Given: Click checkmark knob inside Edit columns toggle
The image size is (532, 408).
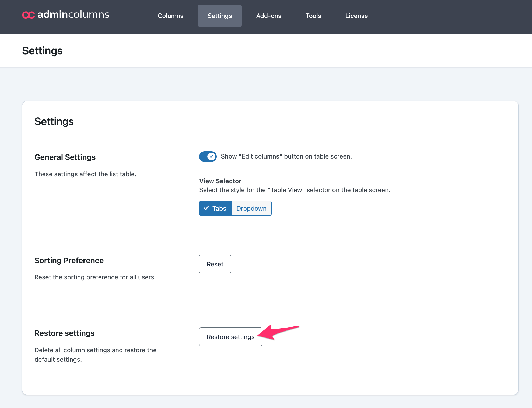Looking at the screenshot, I should pos(212,156).
